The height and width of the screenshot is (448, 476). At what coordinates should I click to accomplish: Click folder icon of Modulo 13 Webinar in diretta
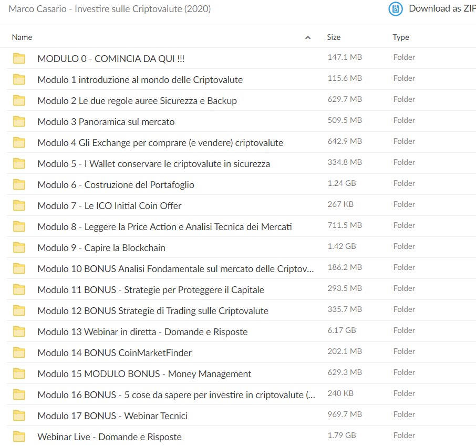19,331
